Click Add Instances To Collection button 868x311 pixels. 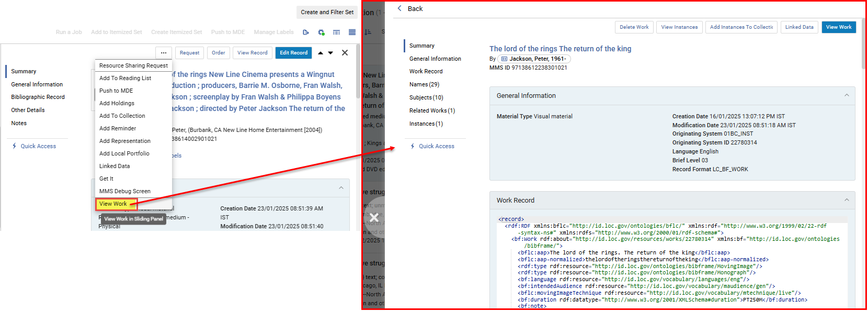(x=741, y=27)
